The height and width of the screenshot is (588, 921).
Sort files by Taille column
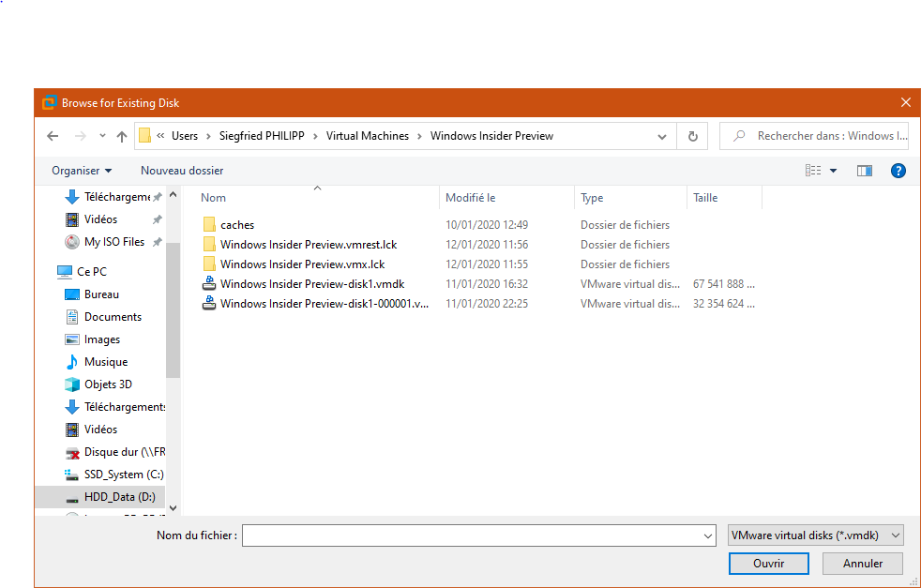pyautogui.click(x=705, y=198)
